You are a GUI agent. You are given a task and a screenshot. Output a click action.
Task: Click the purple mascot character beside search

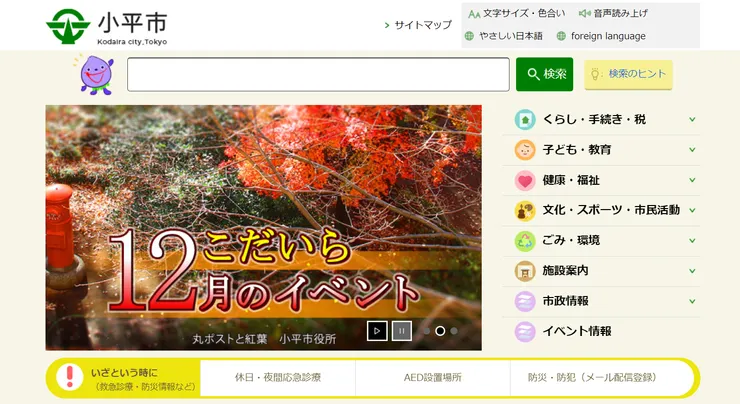95,75
